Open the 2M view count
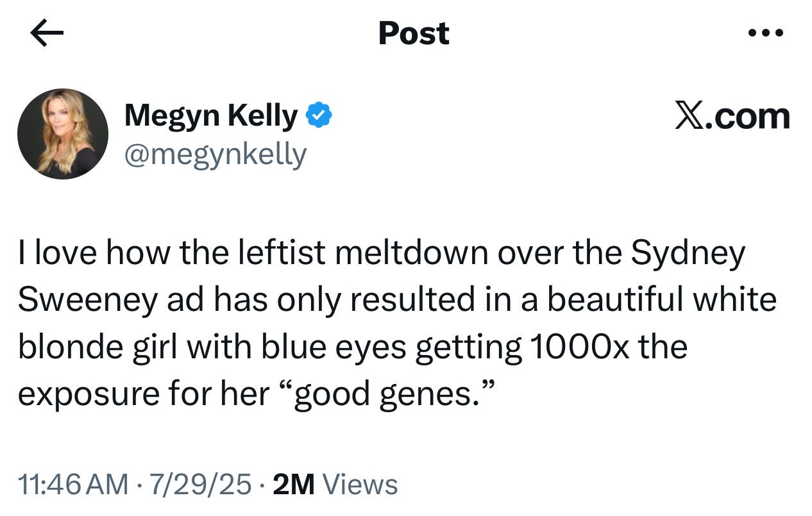The image size is (812, 516). coord(293,485)
